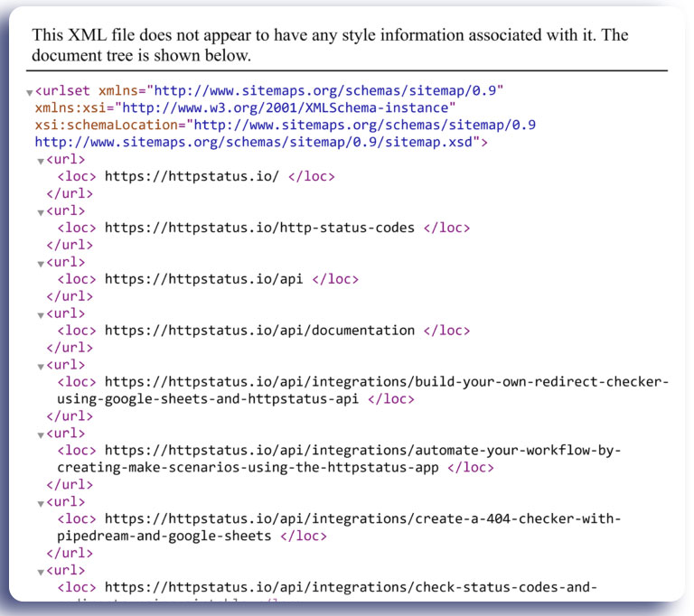Click closing </loc> after and-httpstatus-api
Image resolution: width=694 pixels, height=616 pixels.
390,398
